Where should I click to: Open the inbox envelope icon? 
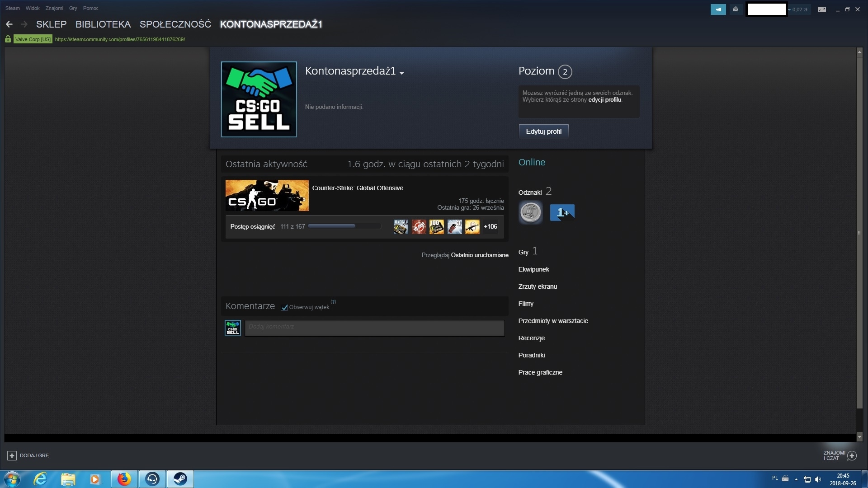point(736,9)
